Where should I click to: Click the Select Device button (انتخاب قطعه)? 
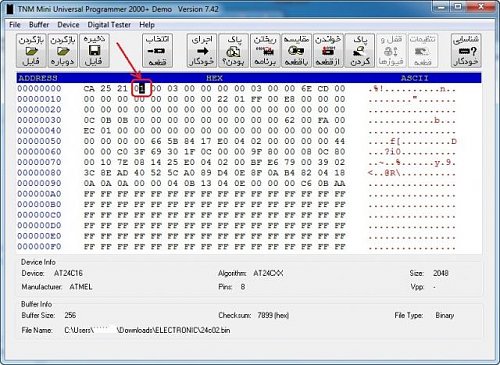click(x=157, y=51)
